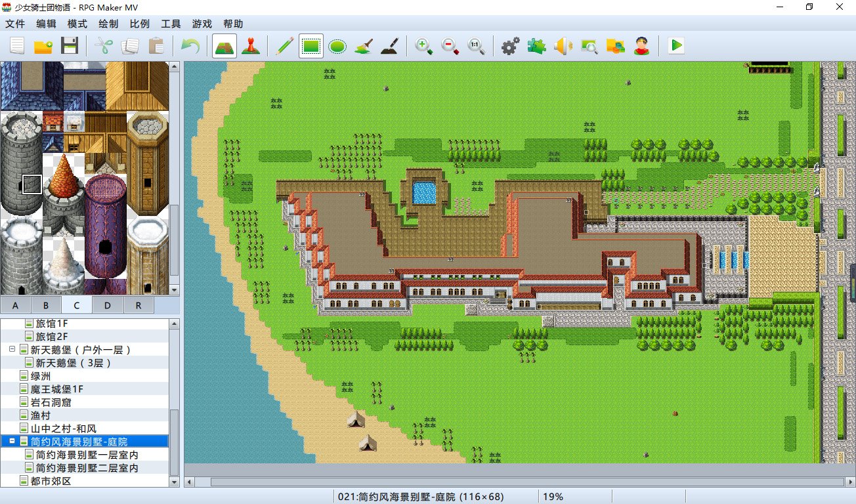Select the Shadow Pen tool
The width and height of the screenshot is (856, 504).
tap(389, 46)
